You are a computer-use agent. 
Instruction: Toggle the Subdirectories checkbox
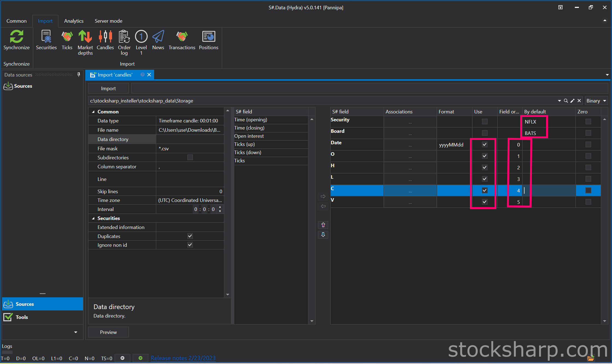tap(190, 157)
